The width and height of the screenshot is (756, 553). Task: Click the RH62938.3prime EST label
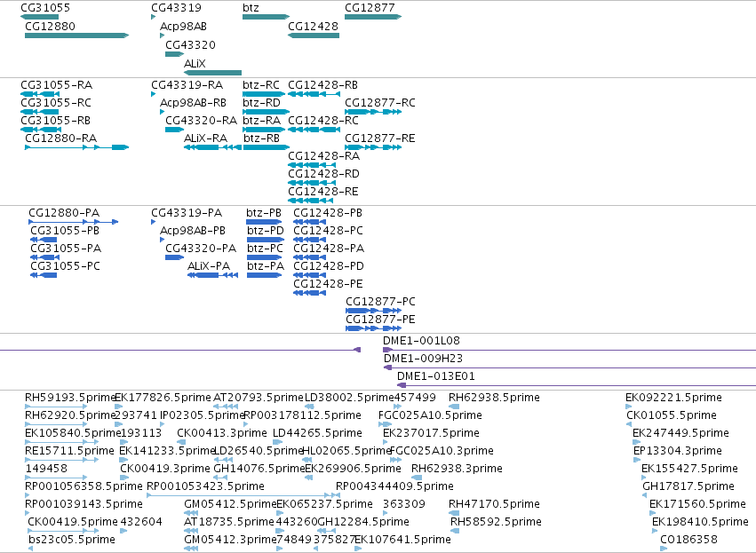457,470
